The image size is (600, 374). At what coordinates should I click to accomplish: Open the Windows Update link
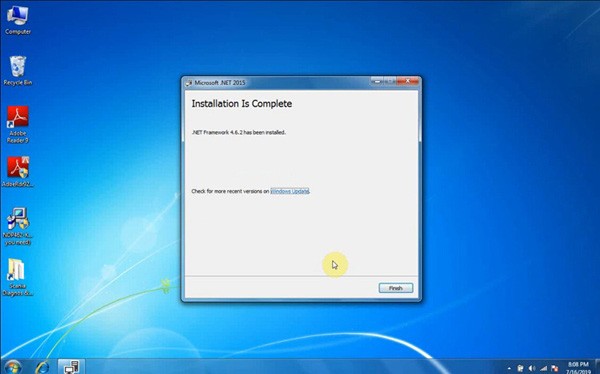click(290, 191)
